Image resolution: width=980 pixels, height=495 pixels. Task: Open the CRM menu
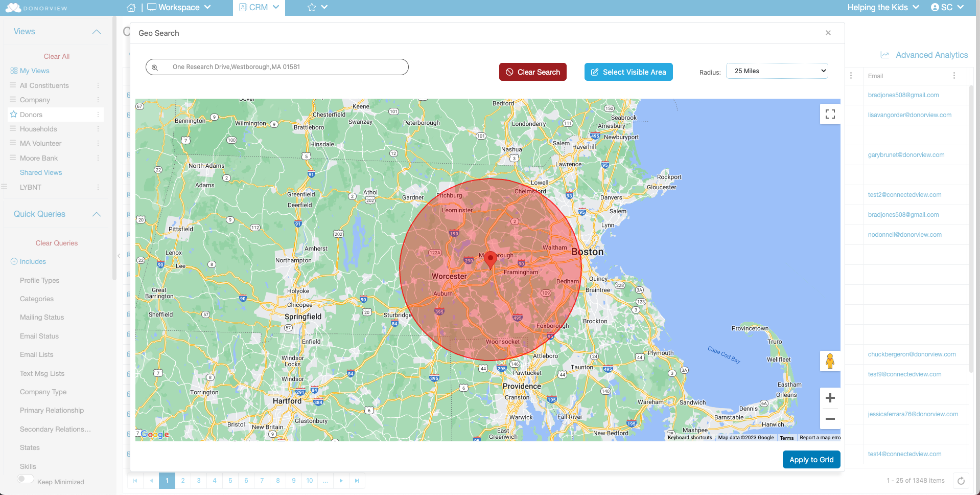coord(259,7)
